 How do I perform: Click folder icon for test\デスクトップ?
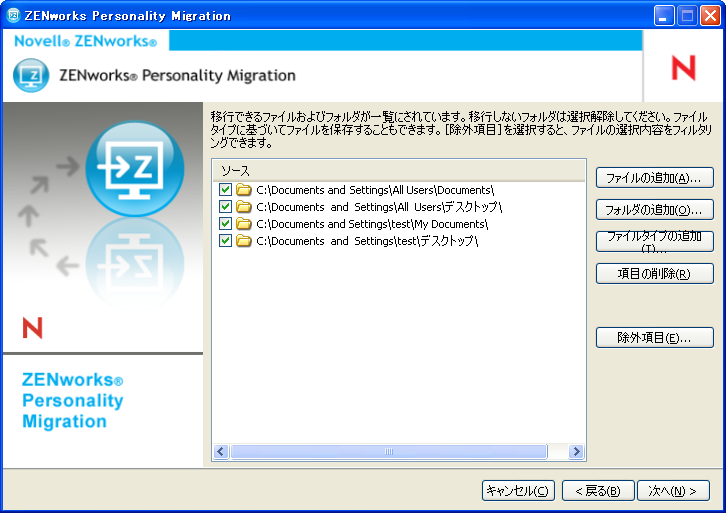[x=244, y=241]
